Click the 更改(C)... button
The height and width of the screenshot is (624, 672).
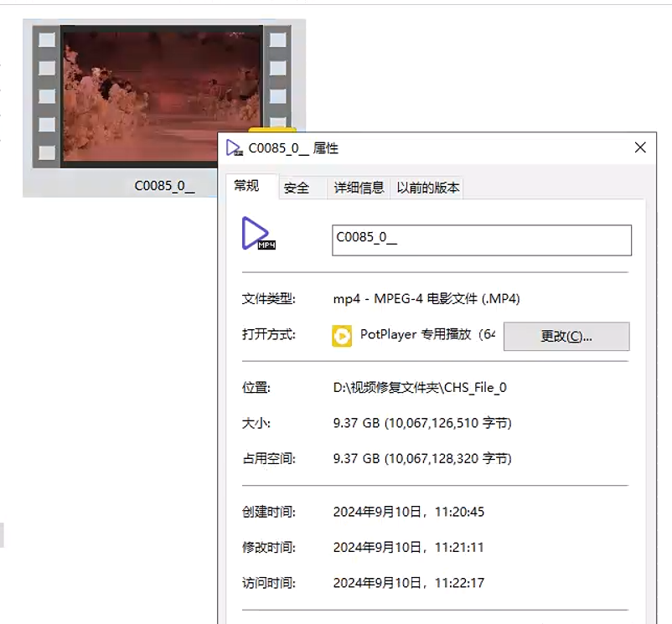click(566, 336)
